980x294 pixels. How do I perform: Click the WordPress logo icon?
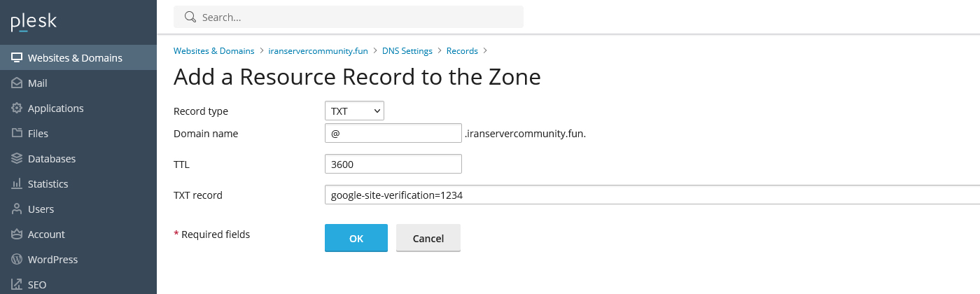coord(17,260)
